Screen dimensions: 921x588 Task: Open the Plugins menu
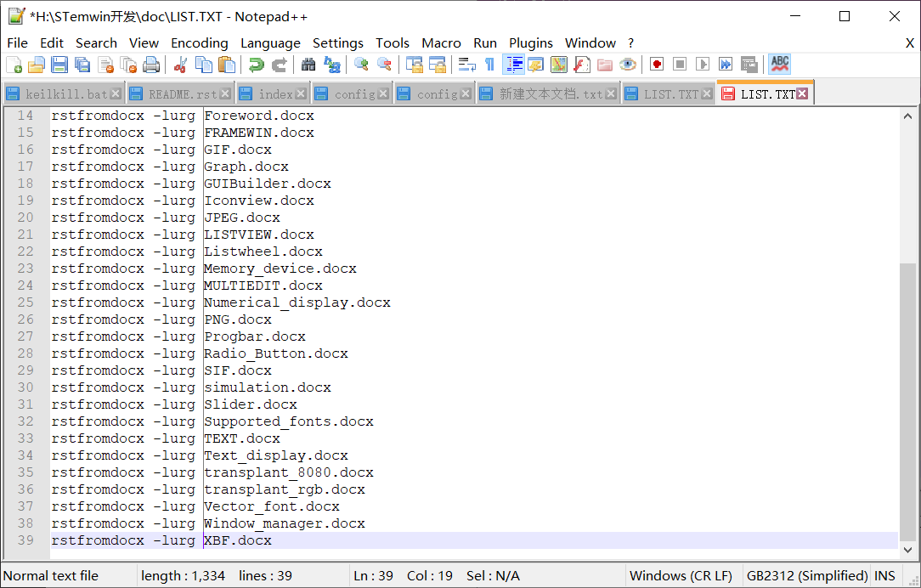tap(530, 42)
